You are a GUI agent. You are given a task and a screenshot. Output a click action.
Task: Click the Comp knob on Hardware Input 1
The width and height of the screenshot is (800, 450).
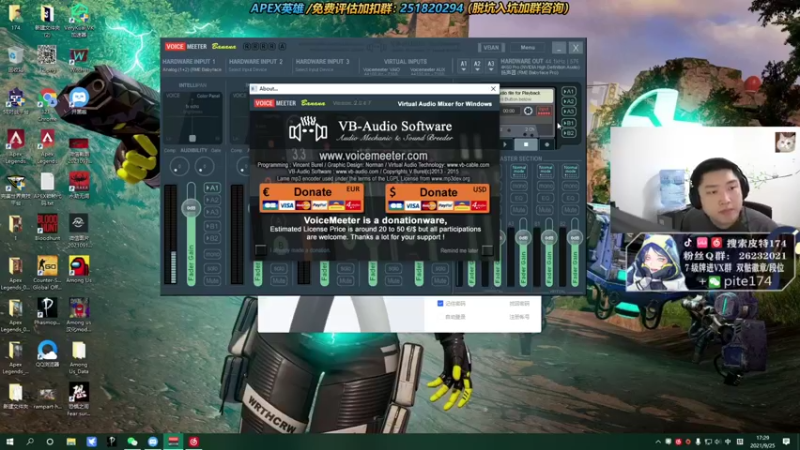click(179, 166)
